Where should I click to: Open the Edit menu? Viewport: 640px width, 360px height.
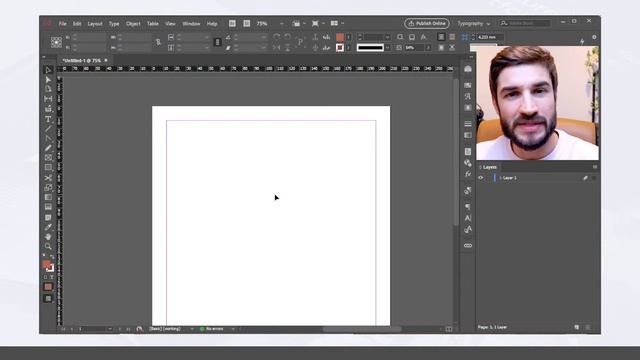tap(77, 24)
